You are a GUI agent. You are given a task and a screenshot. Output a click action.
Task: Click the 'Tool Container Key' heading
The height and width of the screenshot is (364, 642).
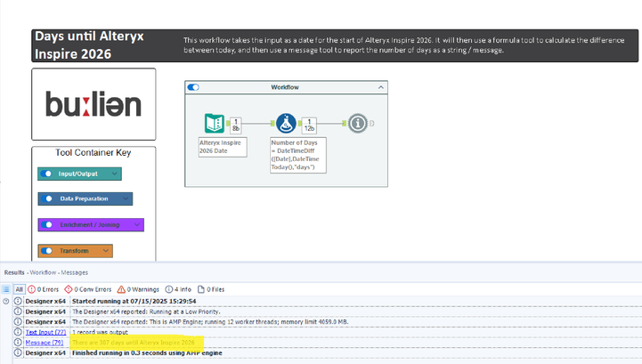click(x=93, y=153)
